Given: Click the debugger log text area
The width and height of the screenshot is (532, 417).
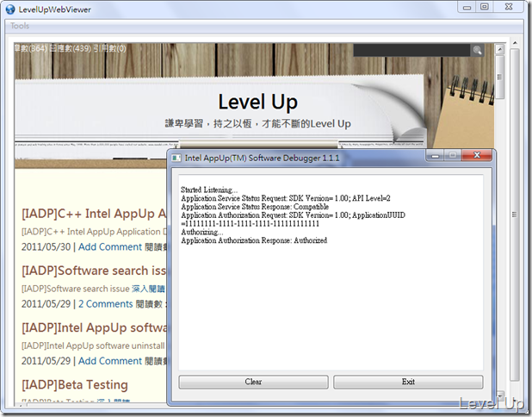Looking at the screenshot, I should click(331, 272).
